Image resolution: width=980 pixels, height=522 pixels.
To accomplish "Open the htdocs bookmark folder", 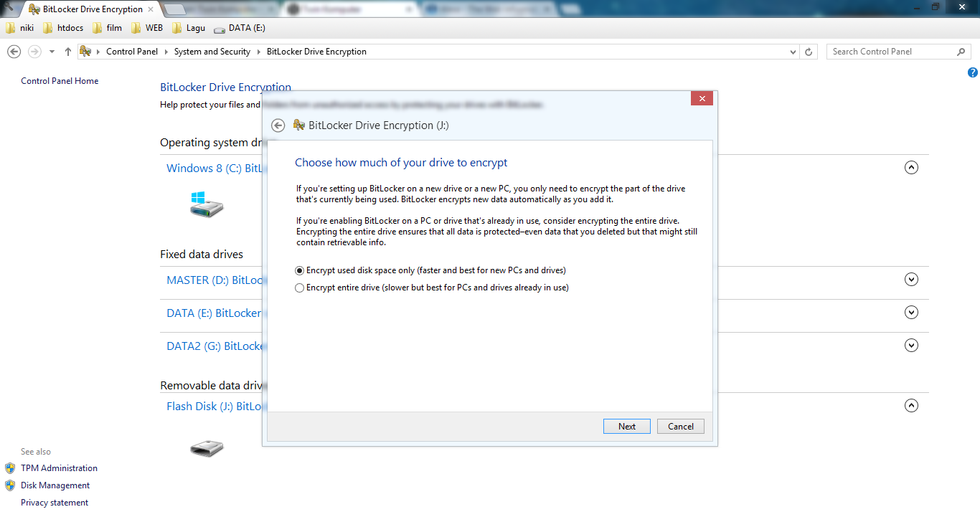I will click(63, 28).
